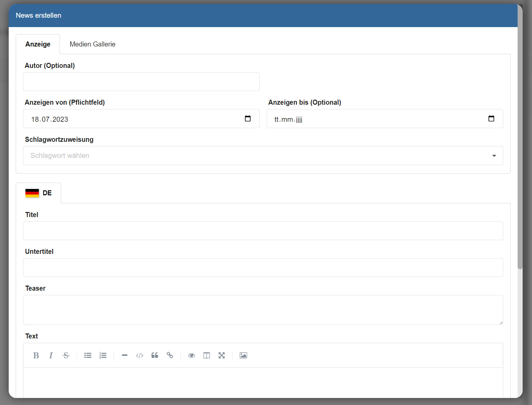The height and width of the screenshot is (405, 532).
Task: Insert horizontal rule in editor
Action: (x=124, y=356)
